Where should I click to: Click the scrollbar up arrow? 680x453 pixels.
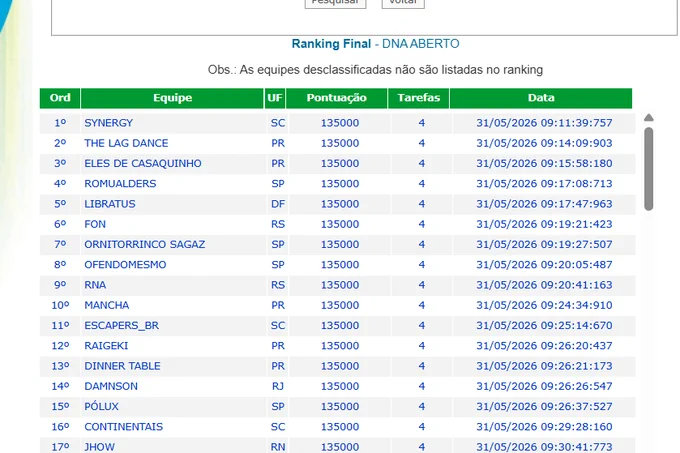(x=648, y=118)
